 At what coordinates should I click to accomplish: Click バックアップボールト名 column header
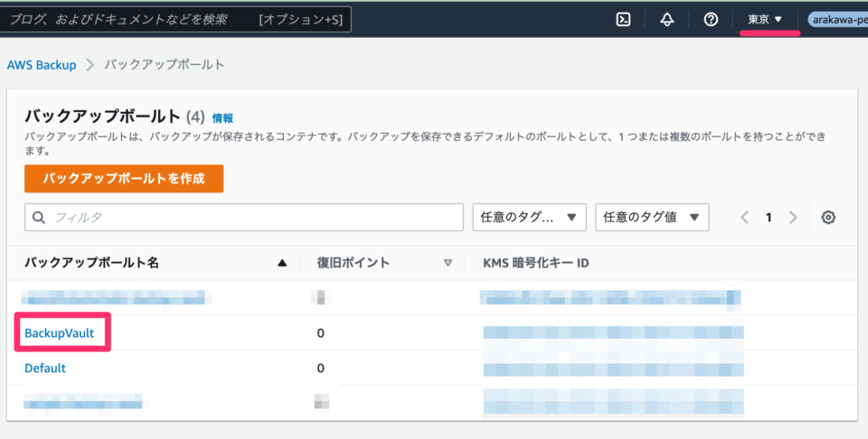(92, 263)
